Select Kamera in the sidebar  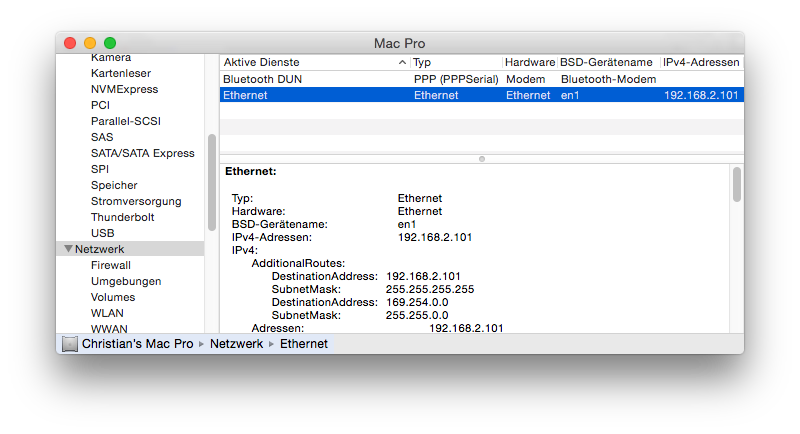coord(111,58)
